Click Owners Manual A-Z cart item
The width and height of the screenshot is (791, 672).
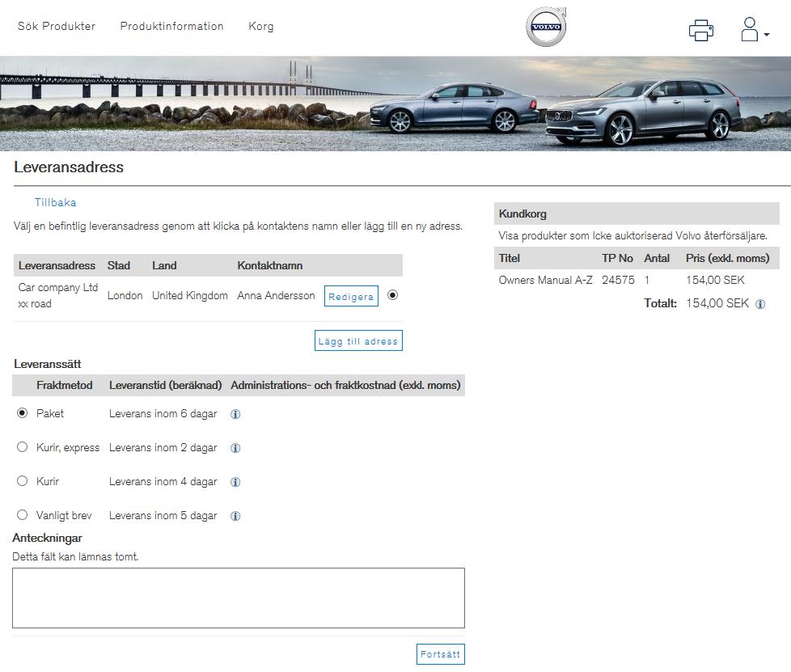point(545,280)
